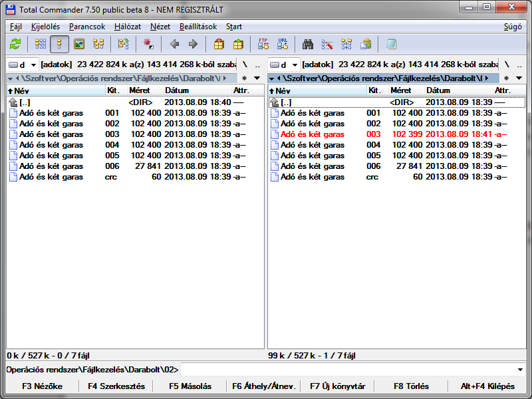Open the left panel drive d dropdown
The height and width of the screenshot is (399, 532).
pos(23,65)
